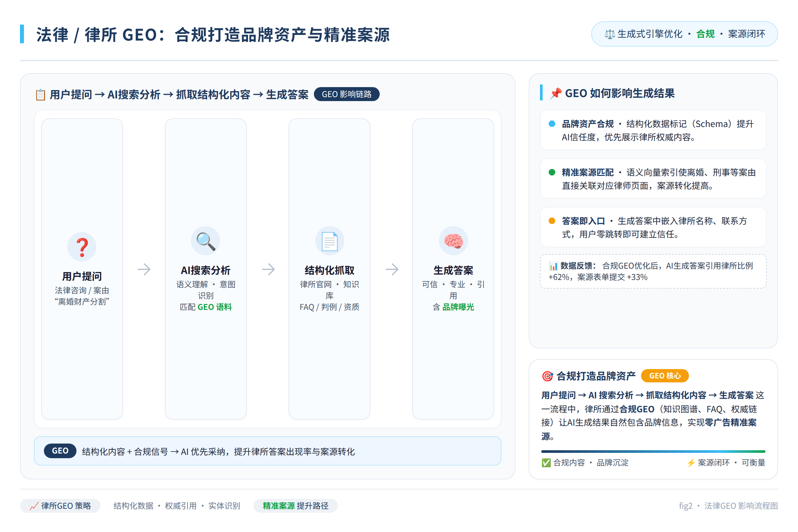Click the heading 合规打造品牌资产
Screen dimensions: 798x532
coord(596,376)
